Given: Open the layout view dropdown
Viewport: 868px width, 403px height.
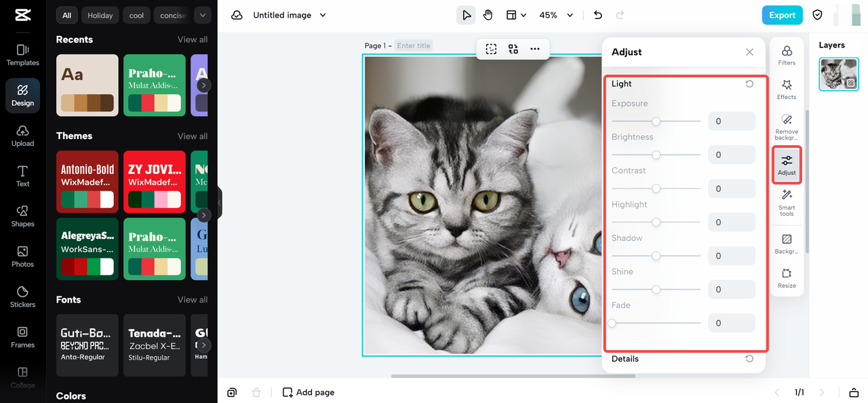Looking at the screenshot, I should 517,15.
